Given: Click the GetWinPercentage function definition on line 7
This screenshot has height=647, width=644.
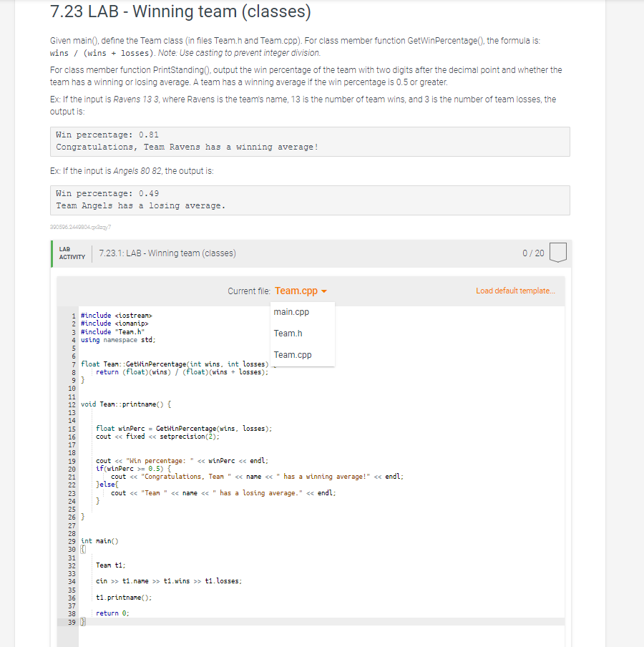Looking at the screenshot, I should point(175,364).
